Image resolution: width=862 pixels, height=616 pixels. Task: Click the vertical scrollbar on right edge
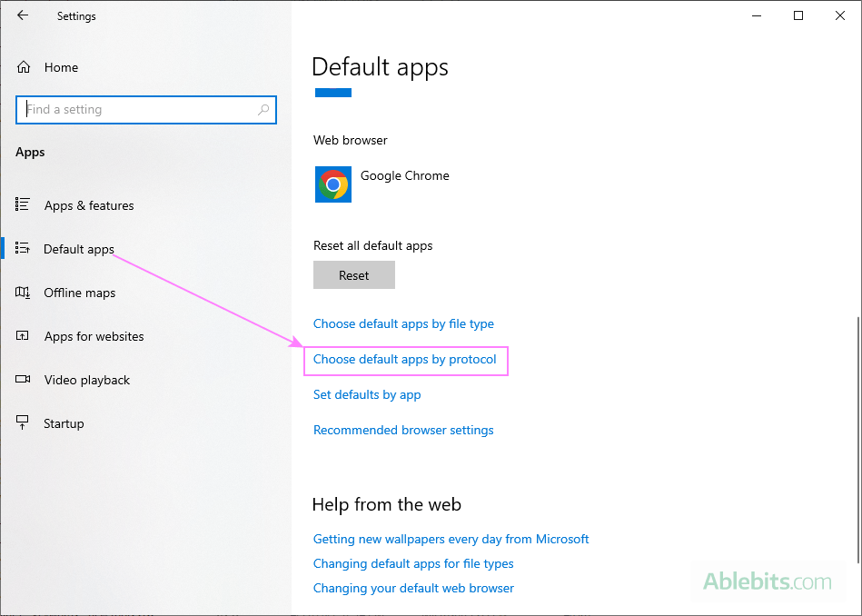(858, 440)
